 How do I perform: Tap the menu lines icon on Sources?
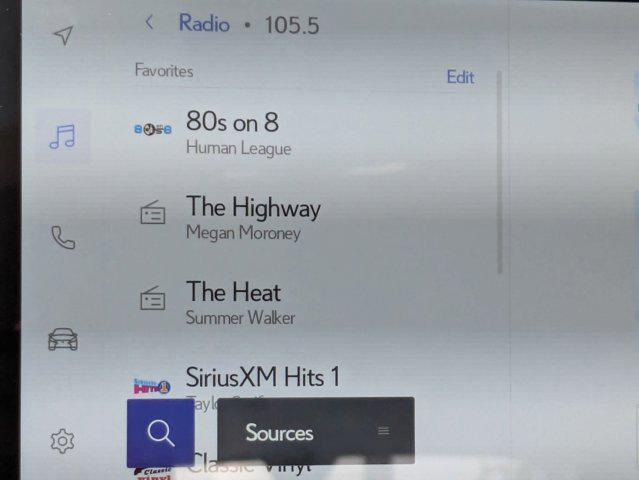pyautogui.click(x=383, y=431)
